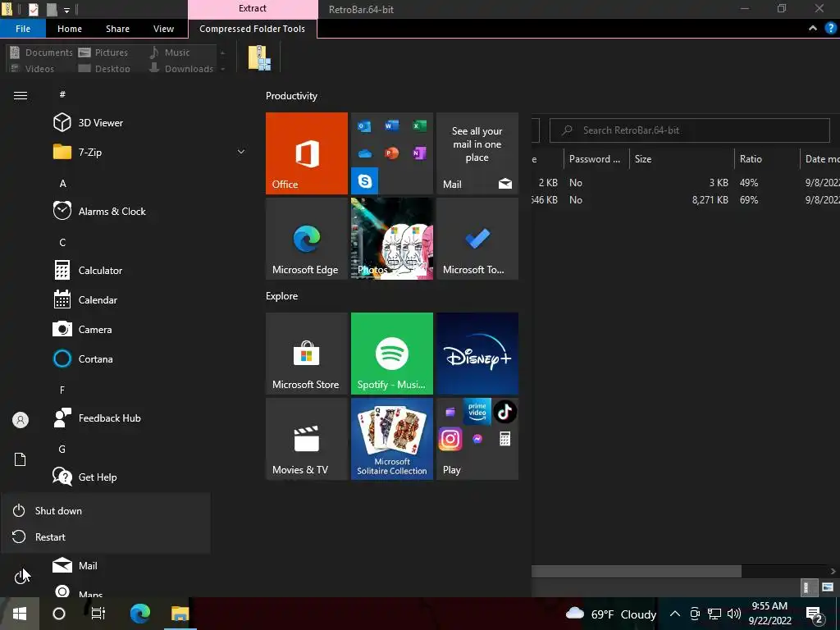Click the Productivity group header

coord(291,96)
